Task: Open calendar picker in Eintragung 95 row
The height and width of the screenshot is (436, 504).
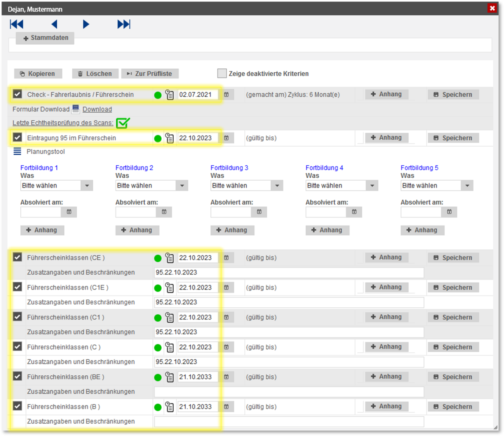Action: (x=226, y=138)
